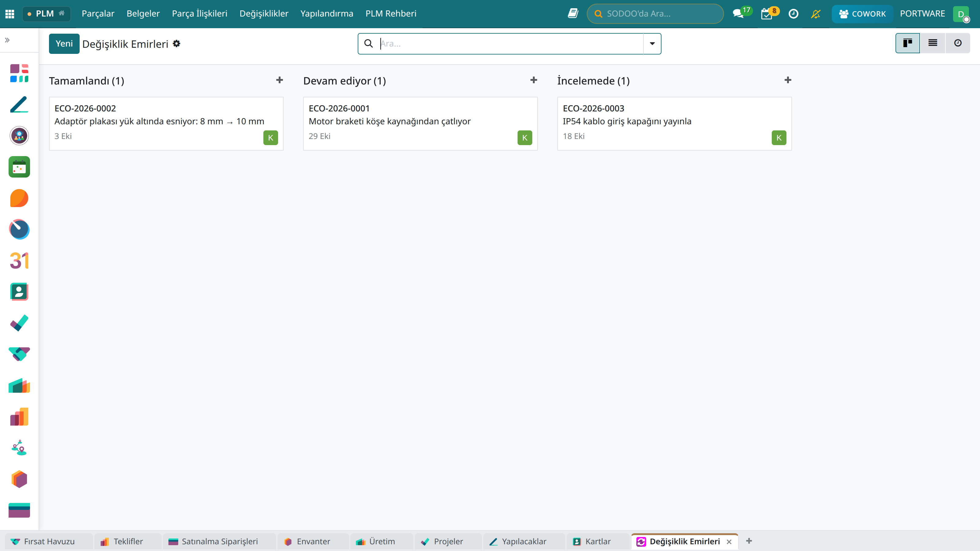
Task: Add a card to Tamamlandı column
Action: point(280,80)
